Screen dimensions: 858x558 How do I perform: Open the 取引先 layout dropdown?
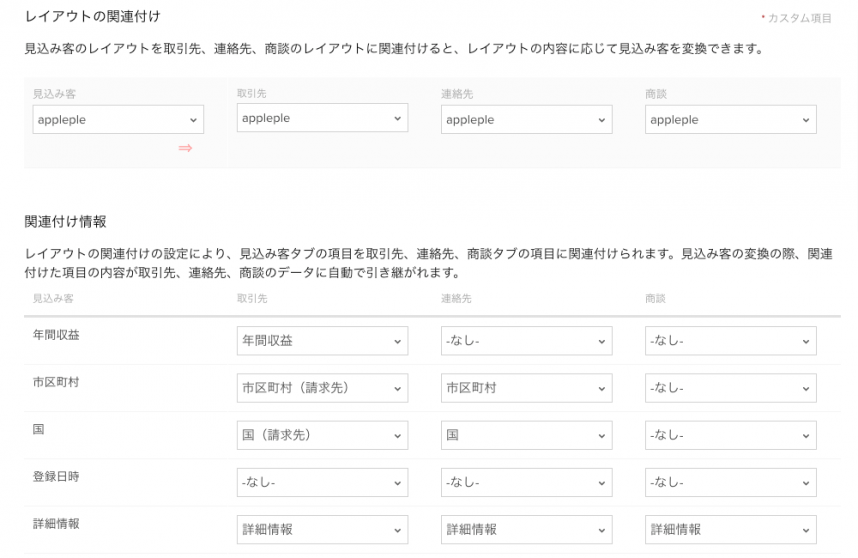[322, 118]
